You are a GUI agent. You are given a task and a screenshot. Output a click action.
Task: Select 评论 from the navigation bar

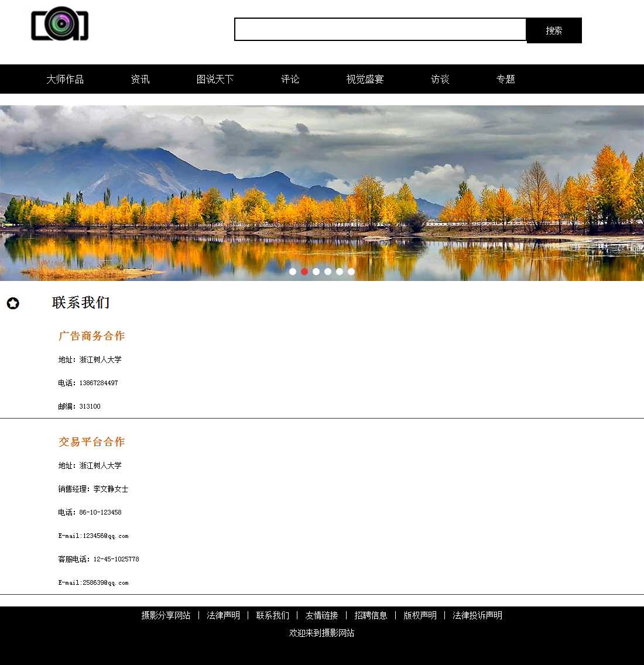point(290,79)
